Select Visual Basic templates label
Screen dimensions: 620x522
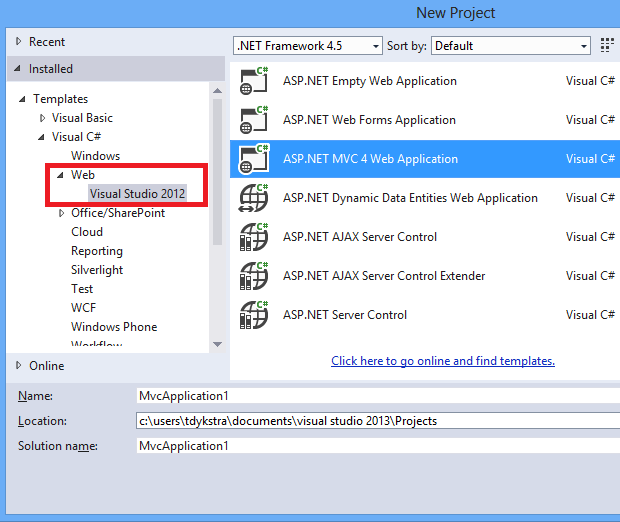(x=82, y=118)
